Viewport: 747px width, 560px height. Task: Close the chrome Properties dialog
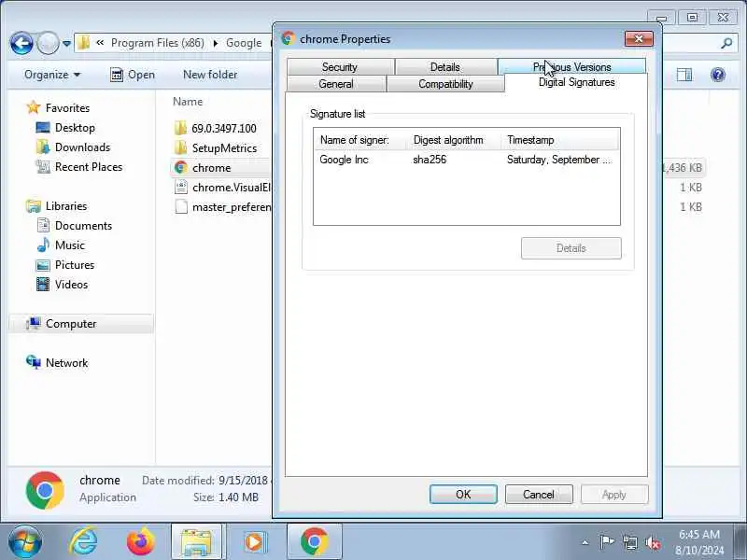(x=639, y=39)
